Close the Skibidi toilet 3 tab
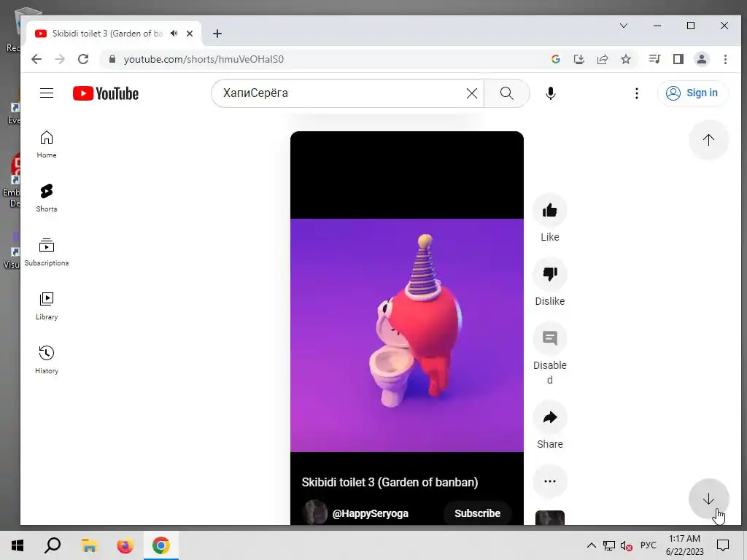Image resolution: width=747 pixels, height=560 pixels. point(190,34)
